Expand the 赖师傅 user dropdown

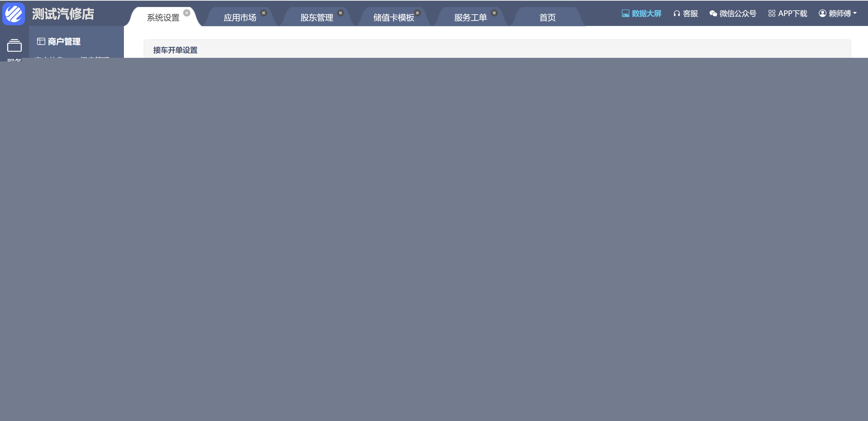pyautogui.click(x=838, y=14)
